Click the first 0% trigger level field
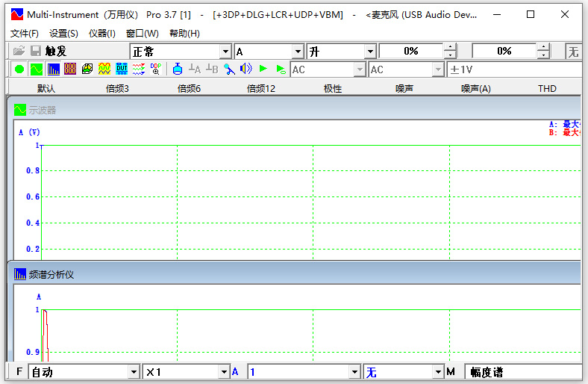 pyautogui.click(x=411, y=51)
